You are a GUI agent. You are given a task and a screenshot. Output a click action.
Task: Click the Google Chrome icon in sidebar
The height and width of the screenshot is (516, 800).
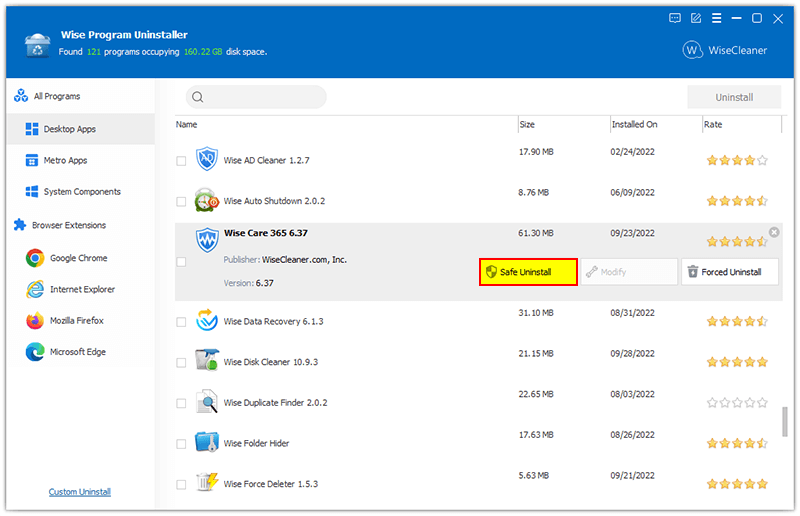[35, 258]
